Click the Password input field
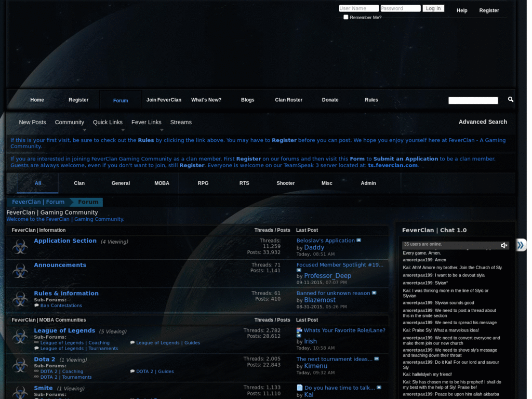This screenshot has width=532, height=399. [x=401, y=8]
